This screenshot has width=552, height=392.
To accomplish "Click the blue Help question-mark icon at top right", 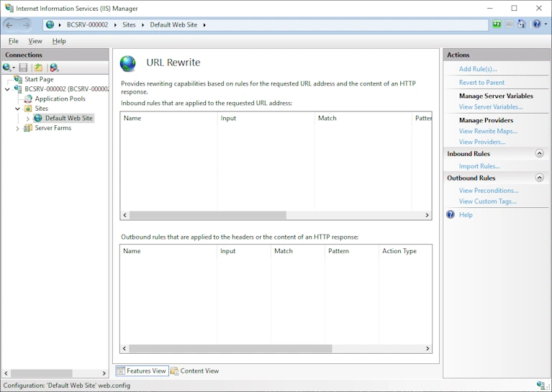I will tap(536, 24).
